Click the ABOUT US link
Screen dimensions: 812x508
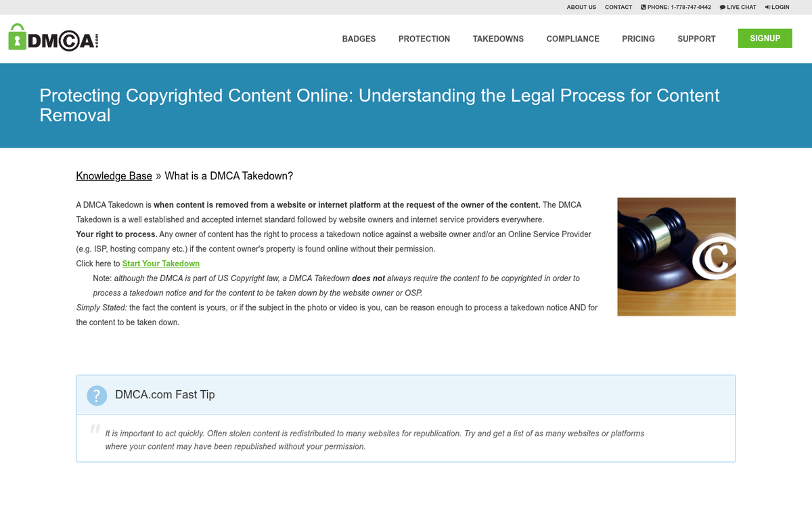tap(581, 7)
